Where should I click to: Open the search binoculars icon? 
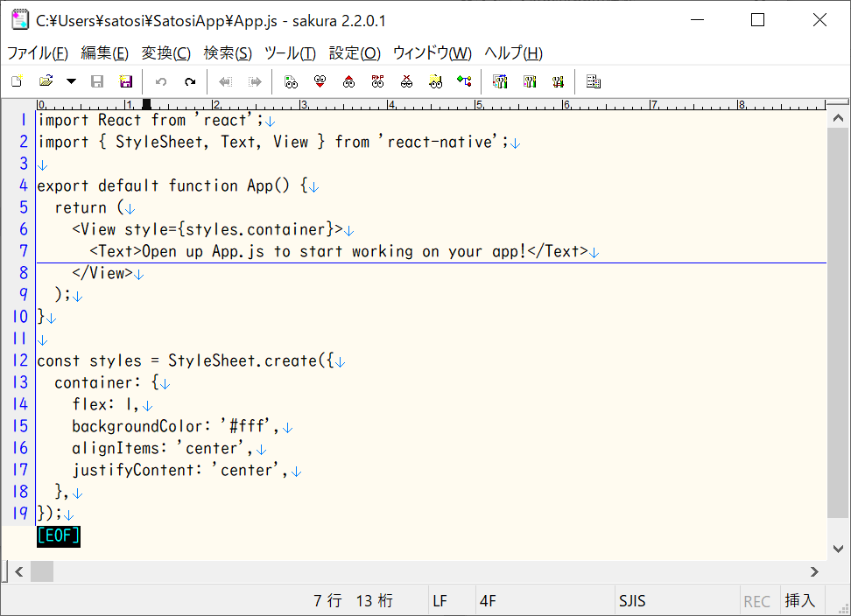point(292,81)
